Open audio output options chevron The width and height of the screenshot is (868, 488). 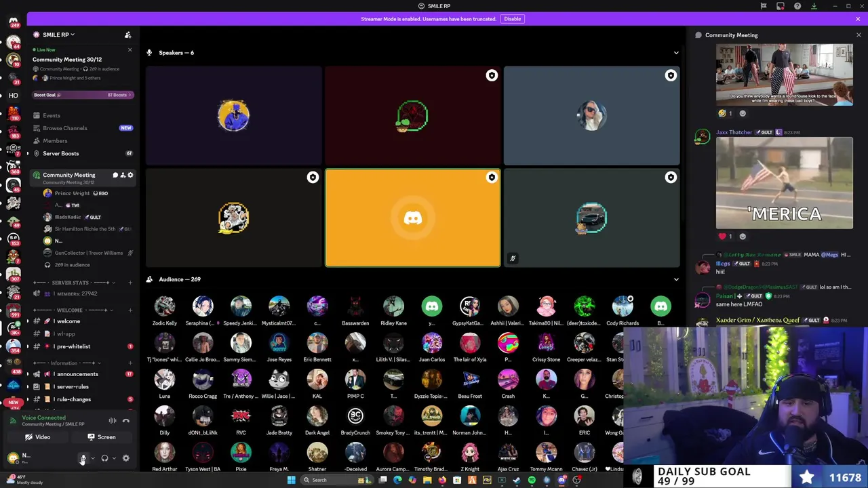pos(113,459)
